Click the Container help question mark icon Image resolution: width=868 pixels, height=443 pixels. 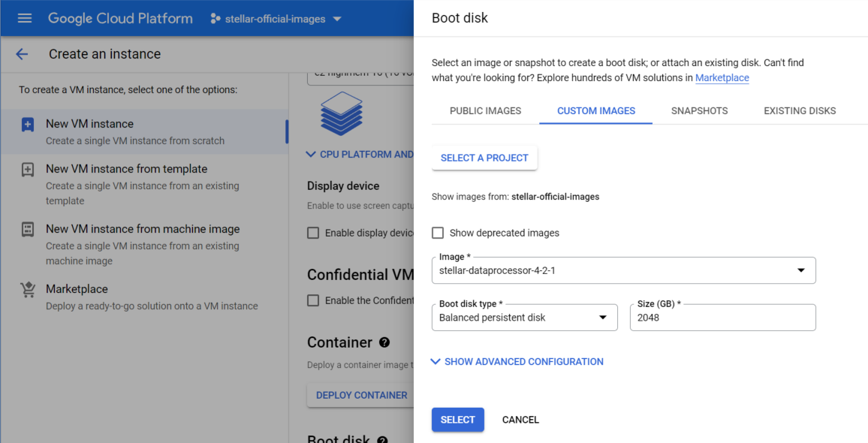[x=384, y=342]
